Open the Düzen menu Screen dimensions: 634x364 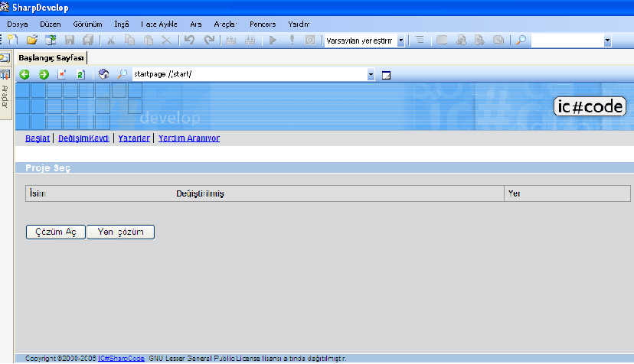(50, 24)
